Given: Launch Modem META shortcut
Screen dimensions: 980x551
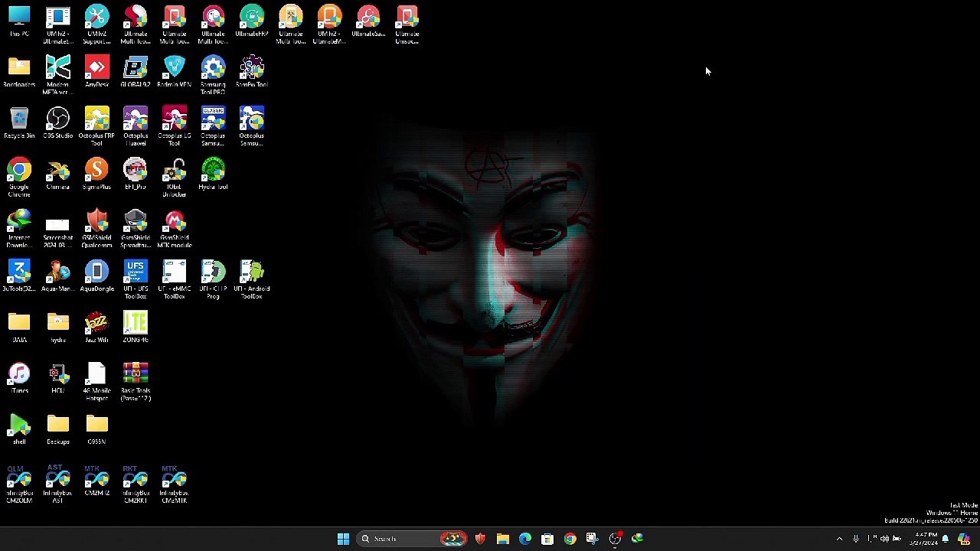Looking at the screenshot, I should pyautogui.click(x=57, y=76).
